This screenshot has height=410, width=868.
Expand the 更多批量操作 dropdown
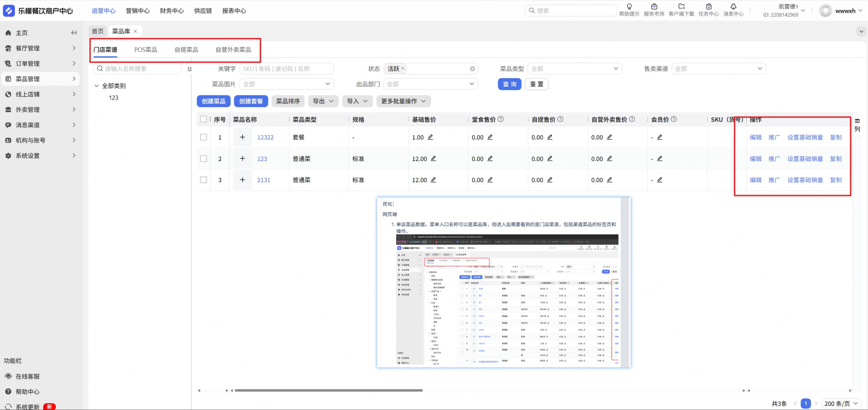pyautogui.click(x=403, y=101)
